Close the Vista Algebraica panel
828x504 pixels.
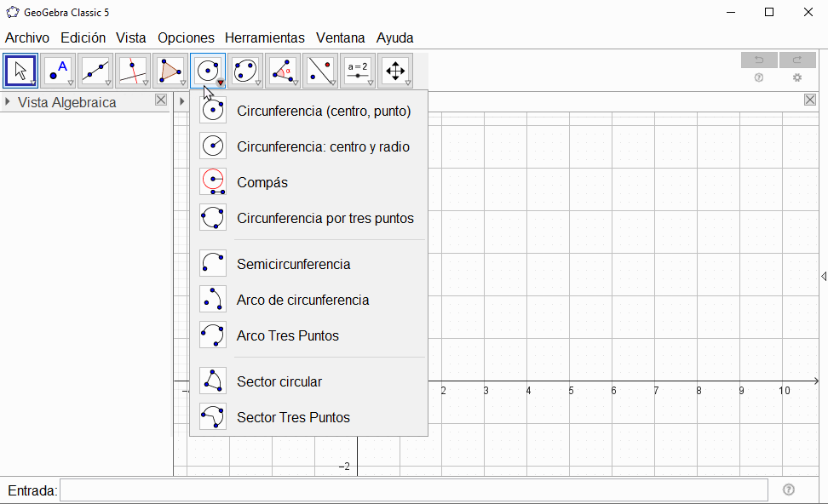161,100
